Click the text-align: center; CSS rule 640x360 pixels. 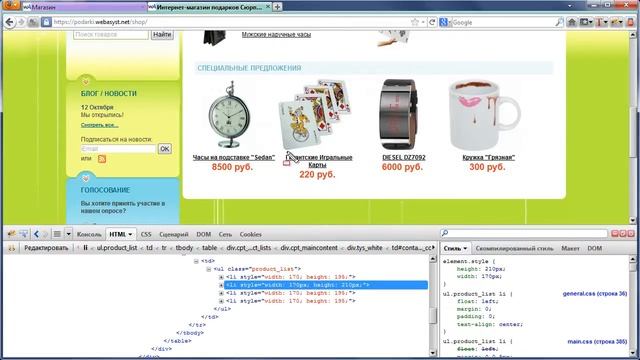pyautogui.click(x=490, y=324)
